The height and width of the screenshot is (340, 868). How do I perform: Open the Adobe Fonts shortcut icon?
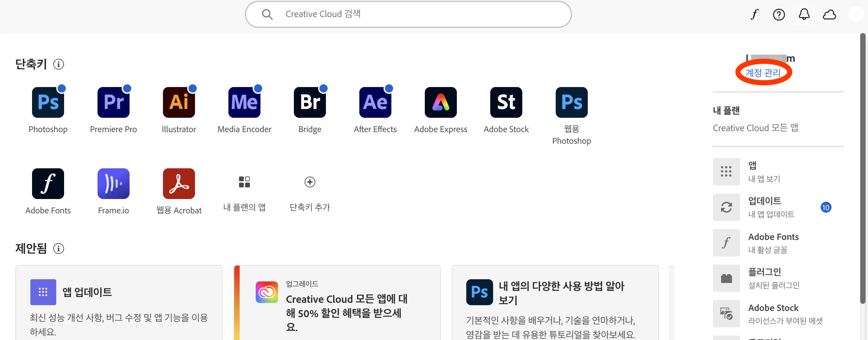(48, 184)
